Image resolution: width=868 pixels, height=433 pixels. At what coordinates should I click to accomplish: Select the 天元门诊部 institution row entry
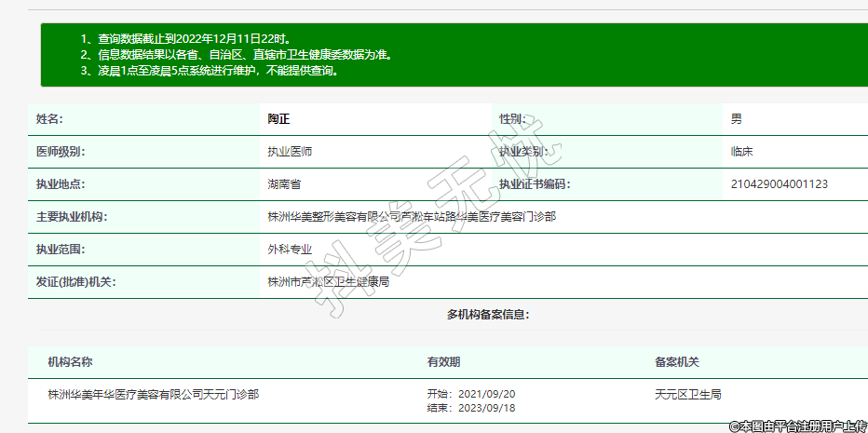click(x=154, y=395)
